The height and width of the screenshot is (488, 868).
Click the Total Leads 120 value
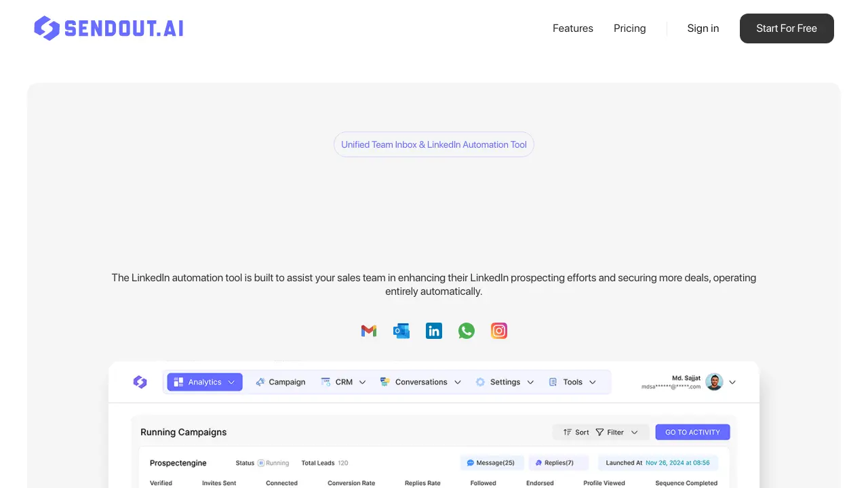tap(343, 463)
